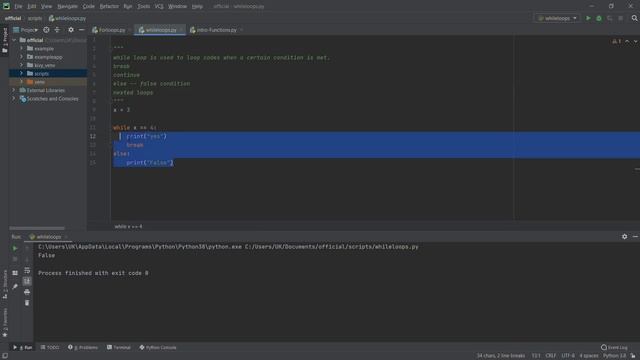Open the File menu
Image resolution: width=640 pixels, height=360 pixels.
tap(18, 6)
